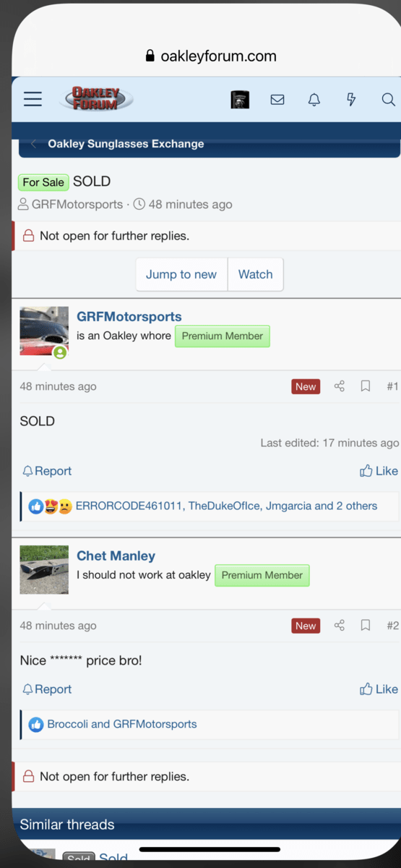
Task: Click the Watch button
Action: pos(256,274)
